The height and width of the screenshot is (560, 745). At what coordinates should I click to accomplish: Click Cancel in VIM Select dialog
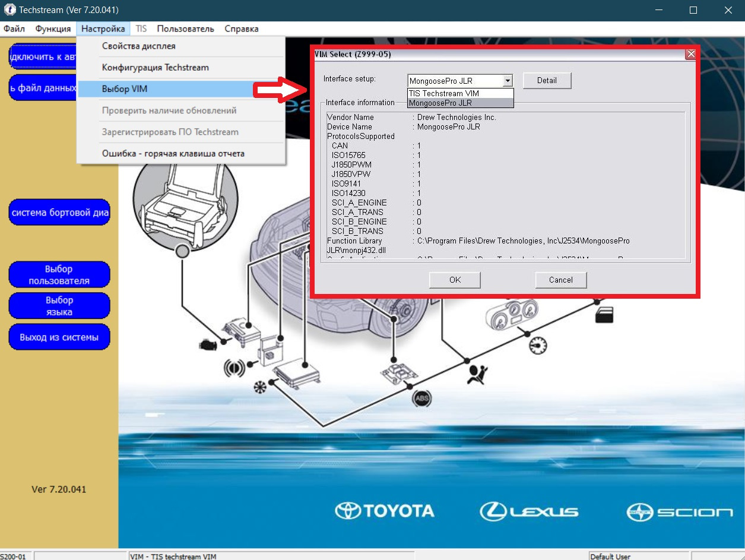[560, 280]
